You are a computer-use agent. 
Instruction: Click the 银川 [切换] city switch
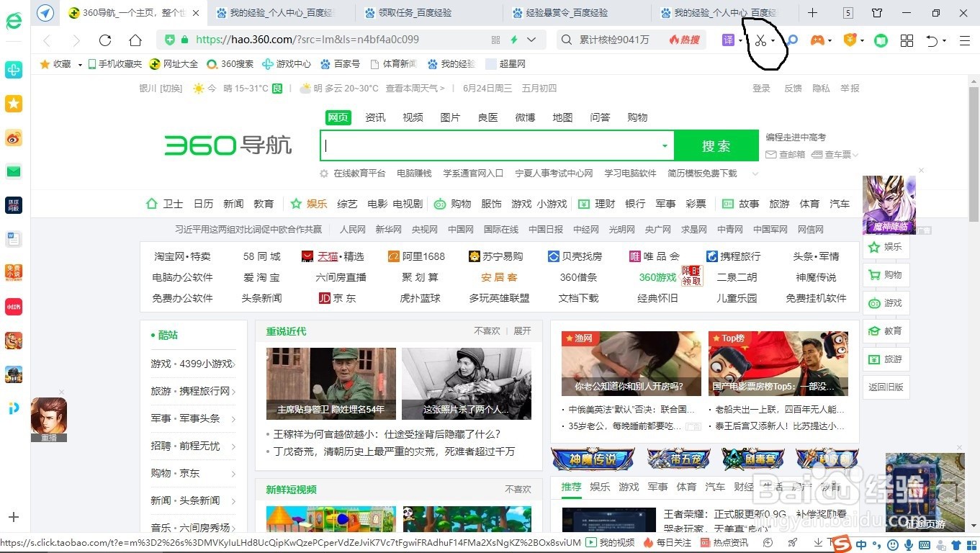[161, 89]
